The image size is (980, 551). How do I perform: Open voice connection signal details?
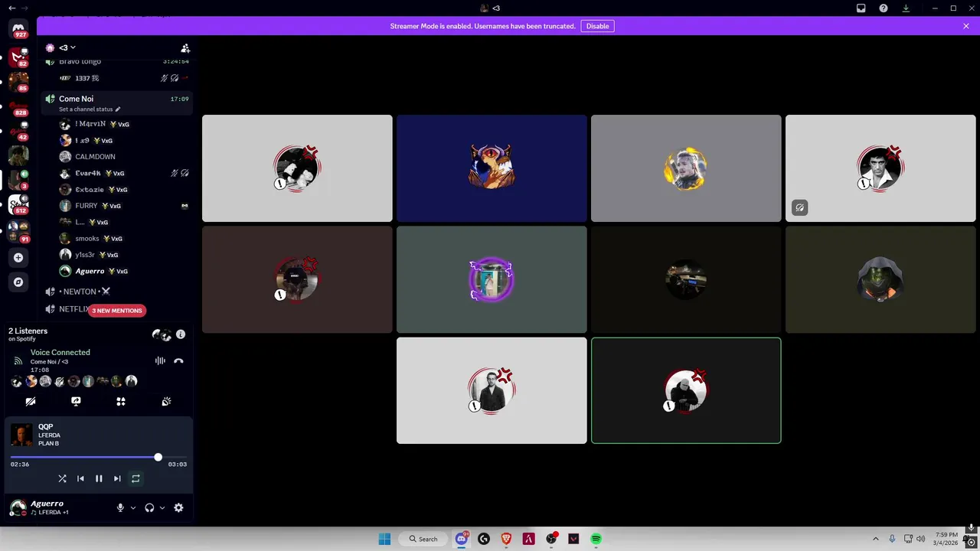(18, 360)
